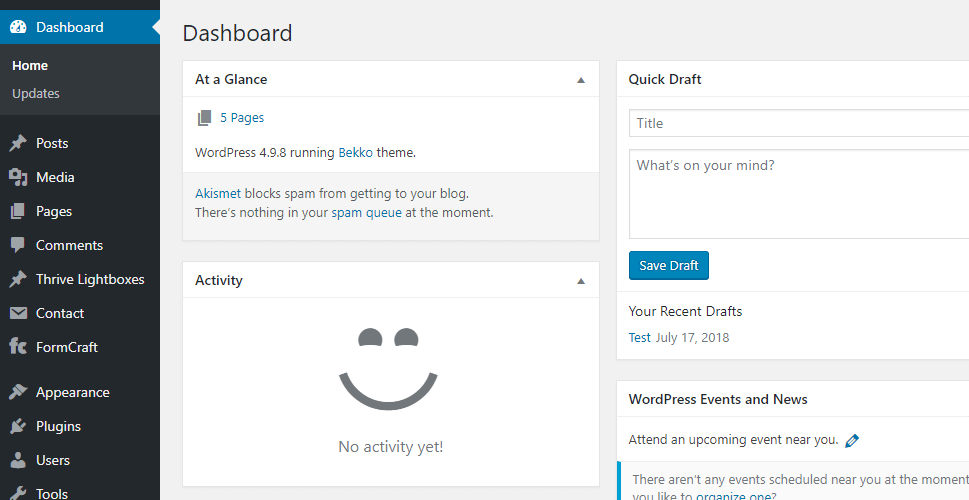Click the Dashboard page title
This screenshot has width=969, height=500.
pyautogui.click(x=237, y=33)
